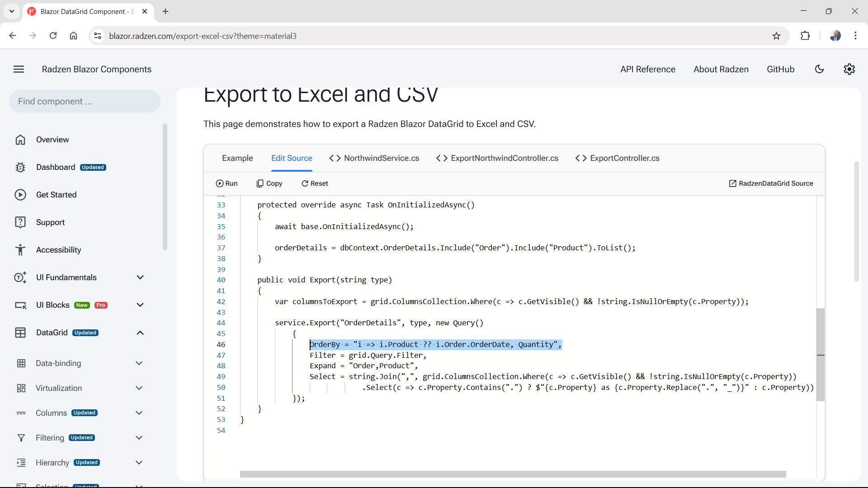
Task: Collapse the DataGrid section
Action: 140,333
